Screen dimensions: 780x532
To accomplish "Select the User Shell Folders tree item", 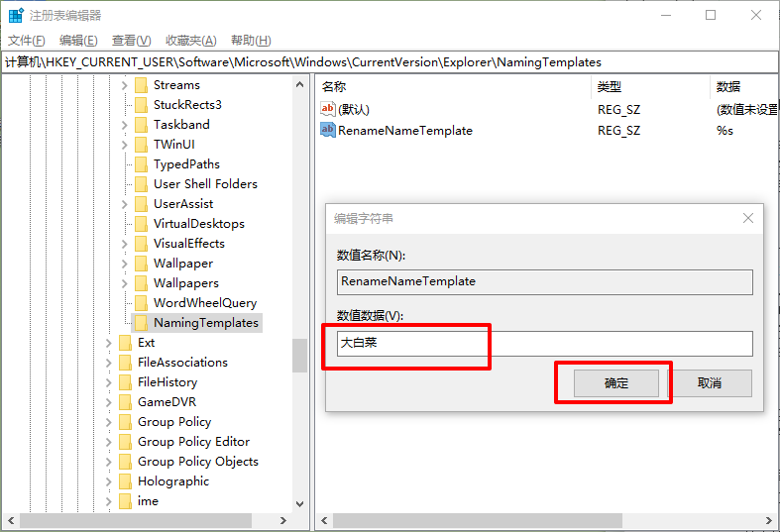I will pyautogui.click(x=205, y=184).
